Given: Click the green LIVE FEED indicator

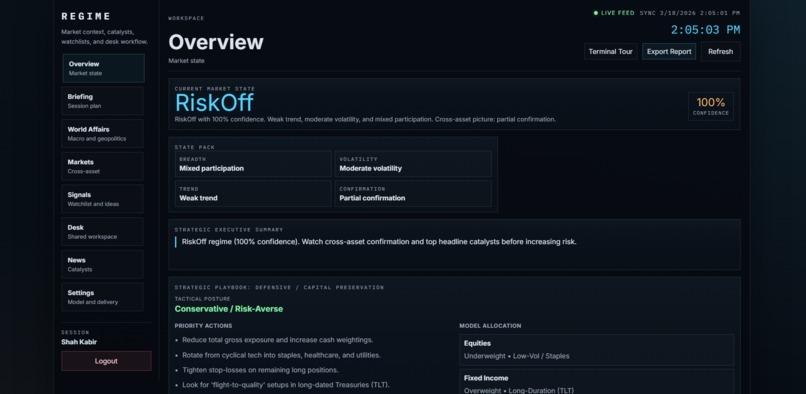Looking at the screenshot, I should (614, 13).
